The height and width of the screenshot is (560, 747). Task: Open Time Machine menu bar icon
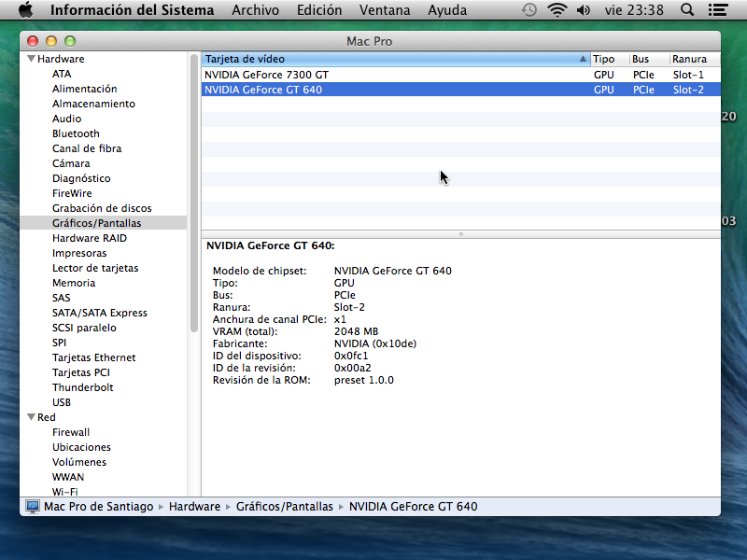[x=529, y=10]
